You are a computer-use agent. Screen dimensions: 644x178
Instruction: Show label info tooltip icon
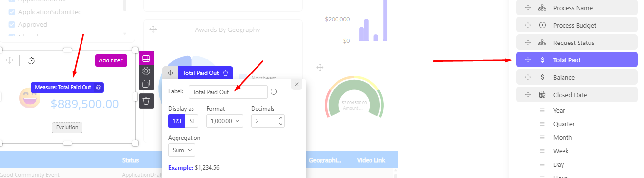(x=274, y=92)
